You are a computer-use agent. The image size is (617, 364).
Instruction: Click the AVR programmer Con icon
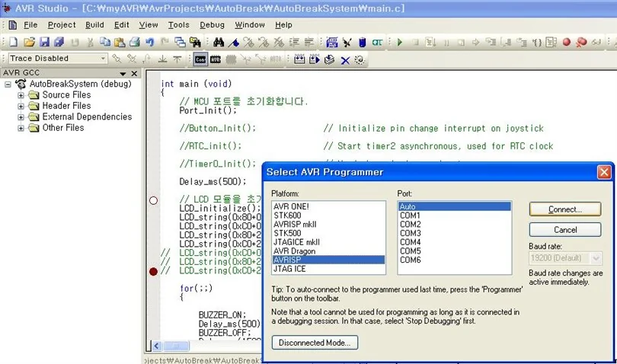coord(200,59)
